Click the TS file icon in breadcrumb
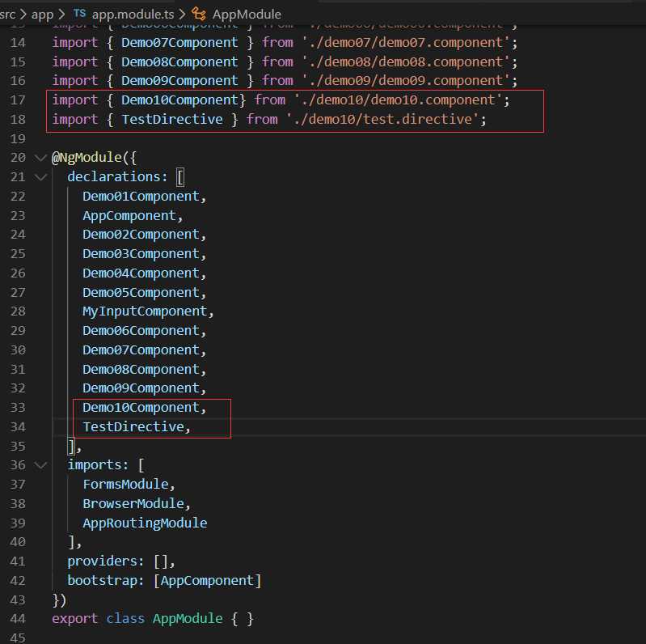 (79, 14)
